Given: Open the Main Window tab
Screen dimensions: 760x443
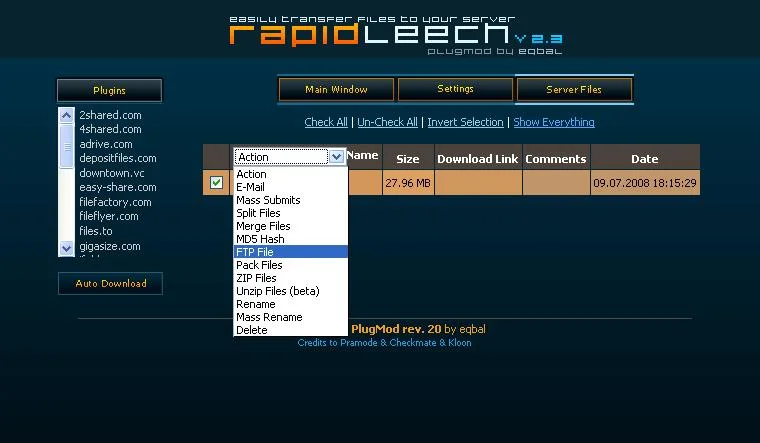Looking at the screenshot, I should [336, 90].
